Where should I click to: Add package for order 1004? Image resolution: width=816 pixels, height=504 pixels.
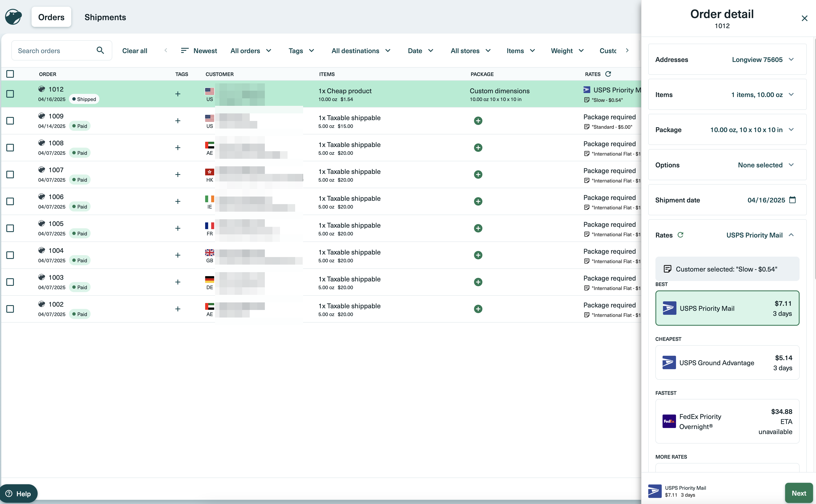[478, 255]
